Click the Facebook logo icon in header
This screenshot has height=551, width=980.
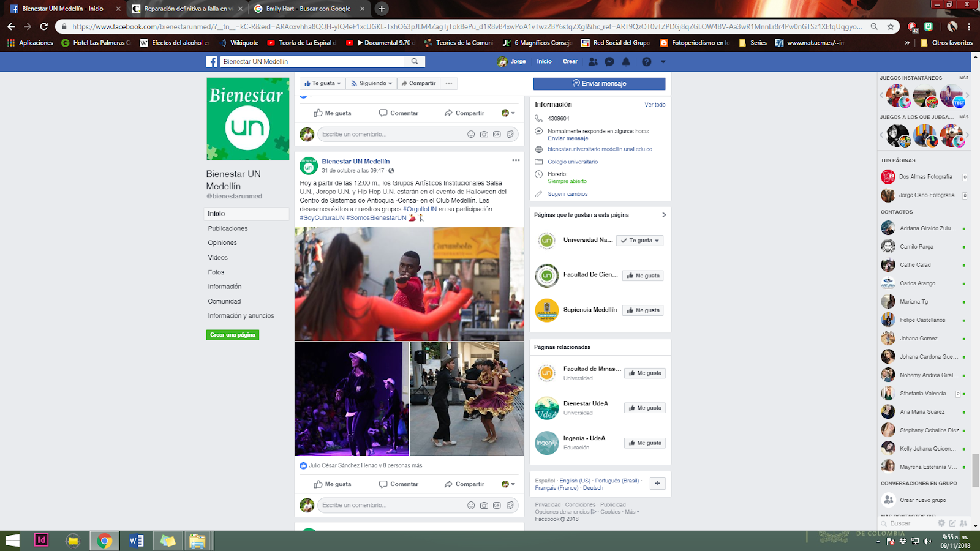tap(211, 62)
